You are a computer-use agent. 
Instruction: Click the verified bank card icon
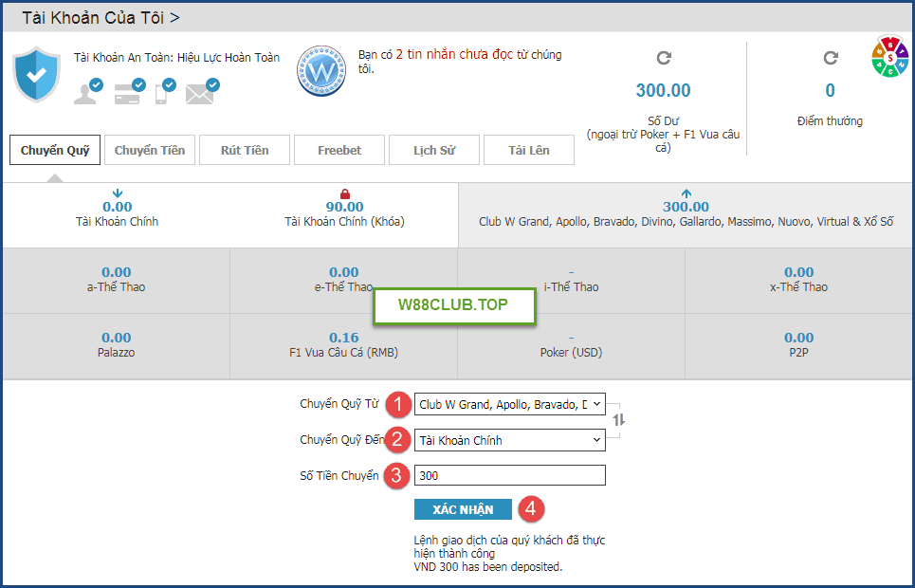point(130,92)
